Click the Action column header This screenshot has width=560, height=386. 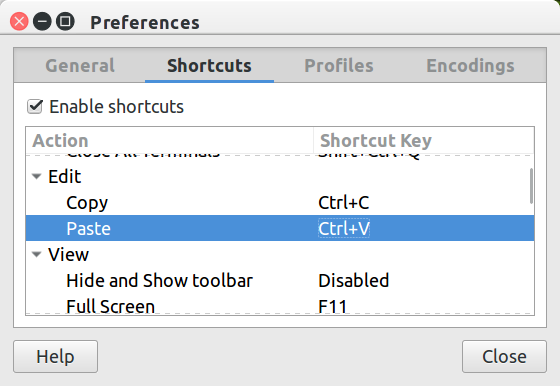pyautogui.click(x=170, y=140)
